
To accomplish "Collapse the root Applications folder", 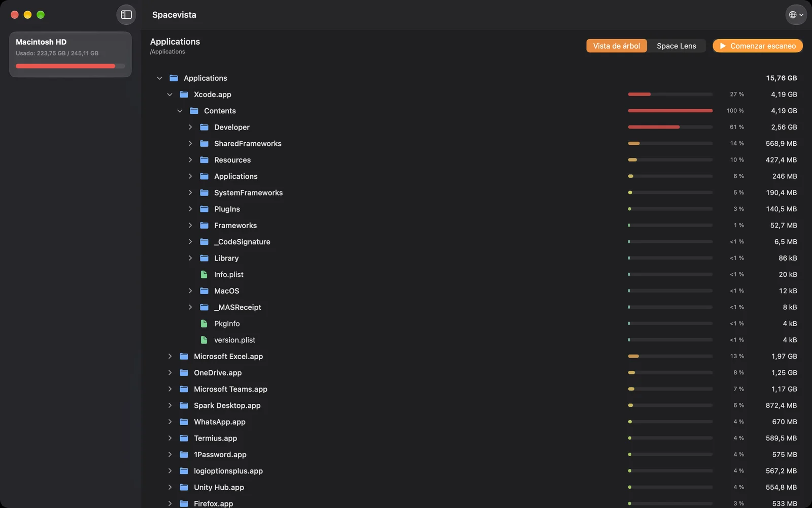I will [159, 78].
